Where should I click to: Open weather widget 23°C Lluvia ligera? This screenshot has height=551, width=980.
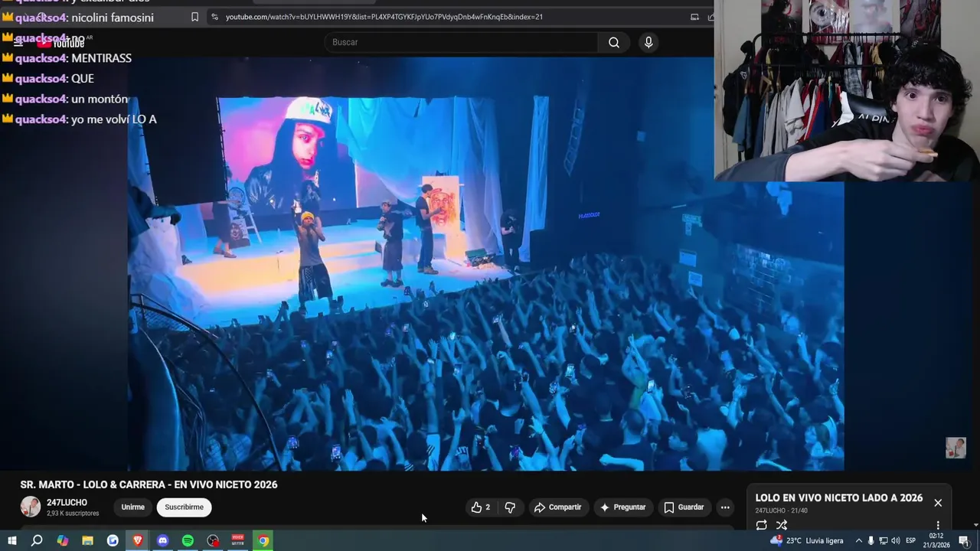click(807, 541)
